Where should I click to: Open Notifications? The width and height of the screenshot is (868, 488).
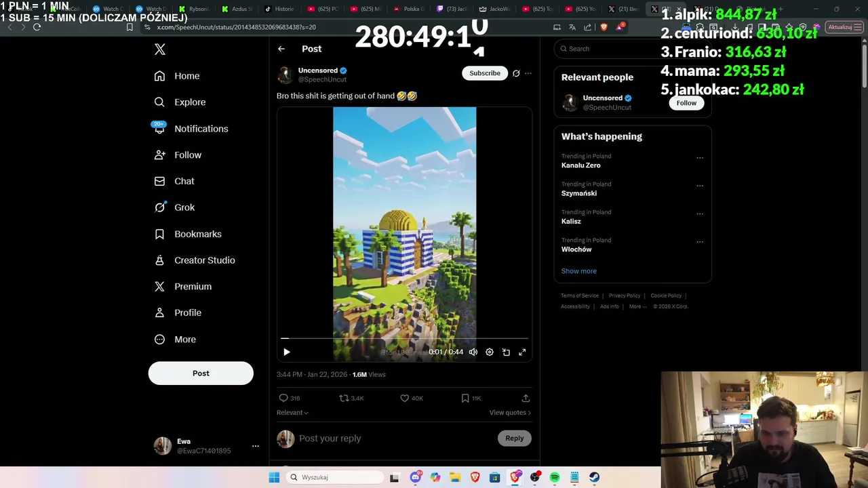pyautogui.click(x=191, y=129)
